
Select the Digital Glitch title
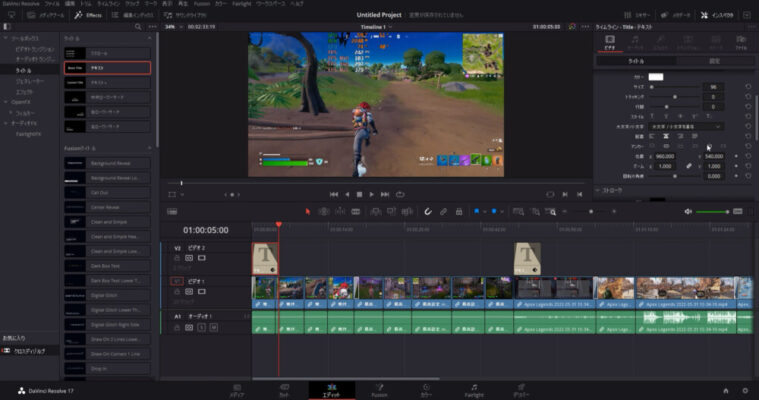(x=107, y=295)
